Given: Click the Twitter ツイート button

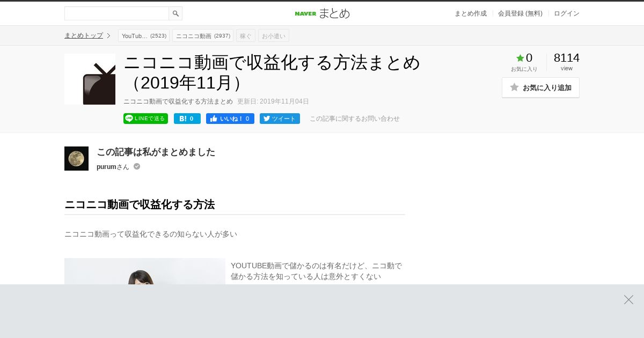Looking at the screenshot, I should coord(280,119).
